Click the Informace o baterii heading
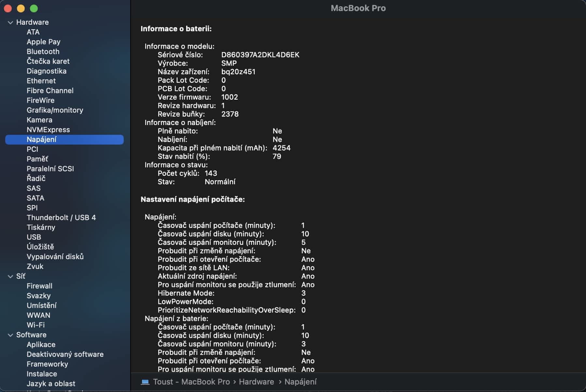 coord(176,29)
